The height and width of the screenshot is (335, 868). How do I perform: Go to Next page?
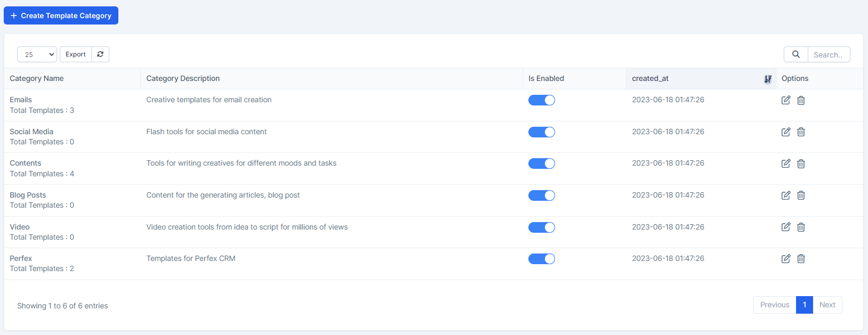[x=827, y=305]
